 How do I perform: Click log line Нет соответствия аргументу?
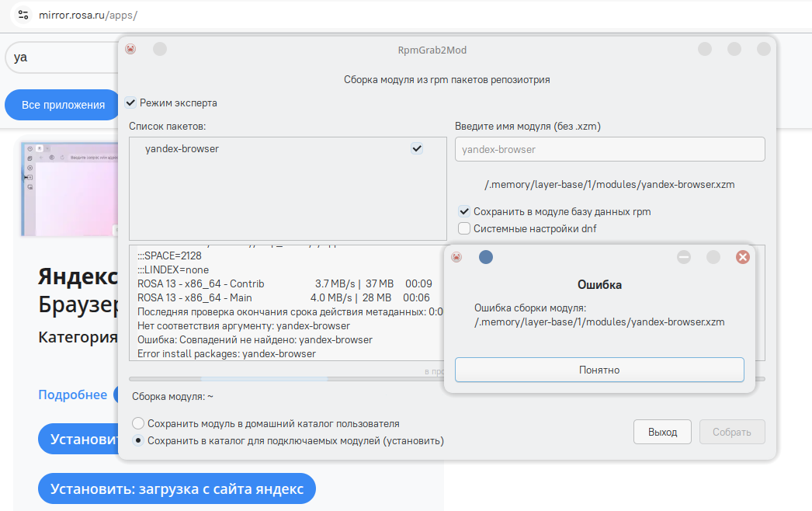coord(244,326)
